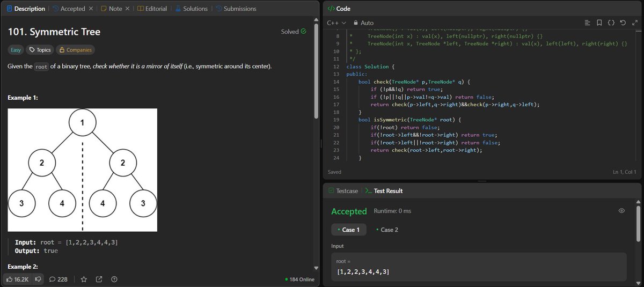Click the format code lines icon
This screenshot has height=287, width=644.
(587, 23)
